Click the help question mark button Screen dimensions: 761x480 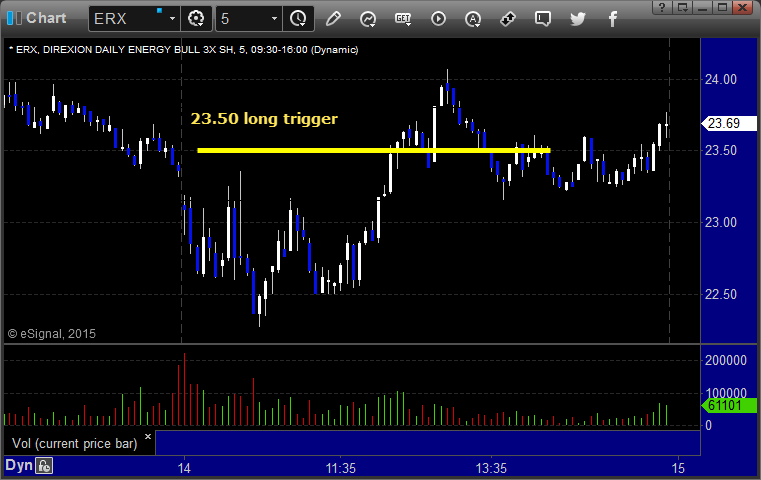(x=662, y=7)
